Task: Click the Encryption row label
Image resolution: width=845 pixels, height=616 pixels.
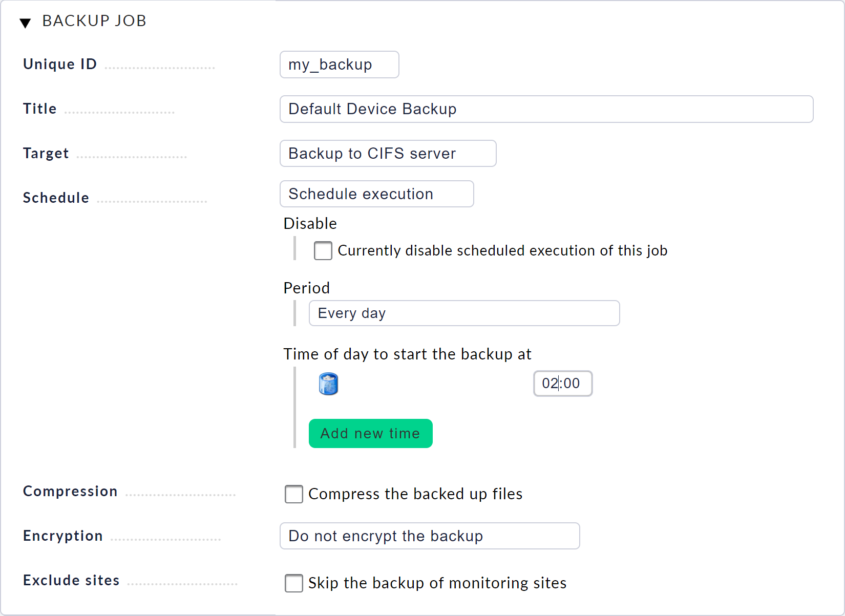Action: (63, 536)
